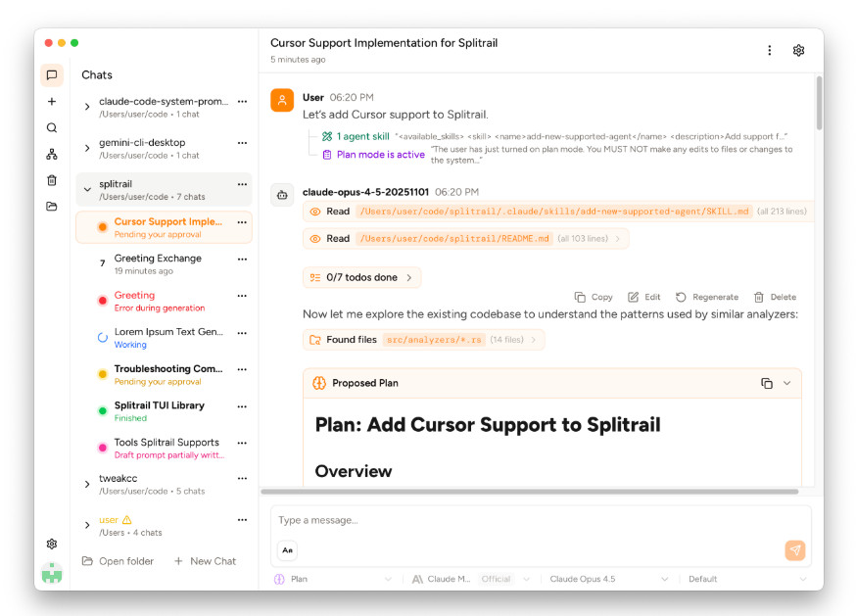Collapse the Proposed Plan panel
The image size is (856, 616).
coord(786,383)
